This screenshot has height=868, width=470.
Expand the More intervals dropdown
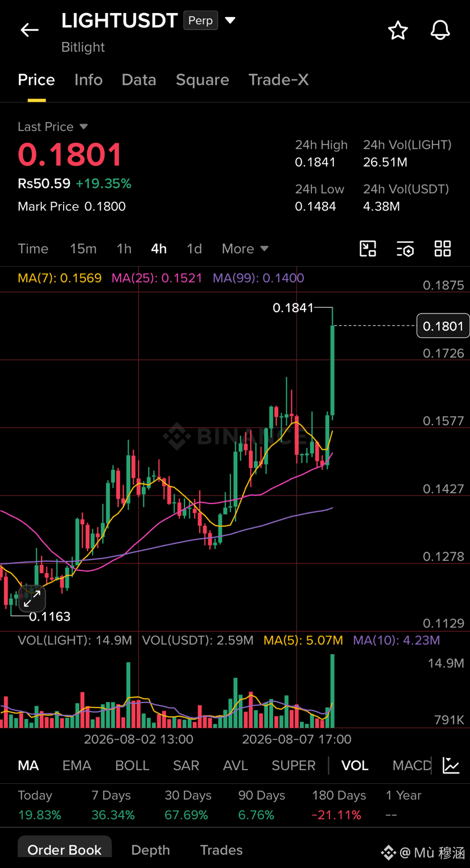(245, 249)
